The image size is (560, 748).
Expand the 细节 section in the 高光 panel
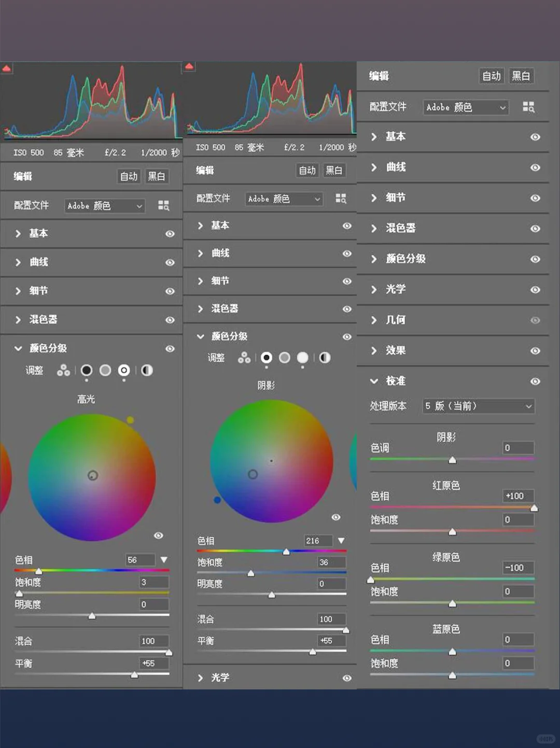click(x=18, y=291)
